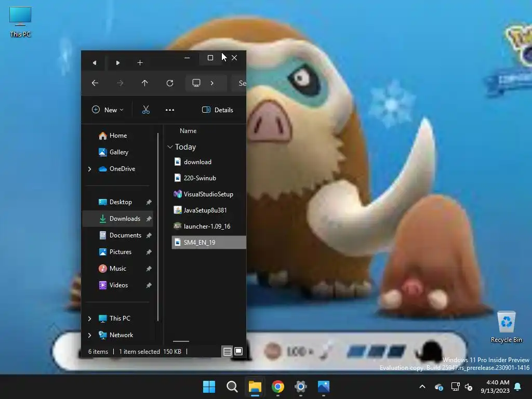The width and height of the screenshot is (532, 399).
Task: Click File Explorer in the taskbar
Action: coord(255,387)
